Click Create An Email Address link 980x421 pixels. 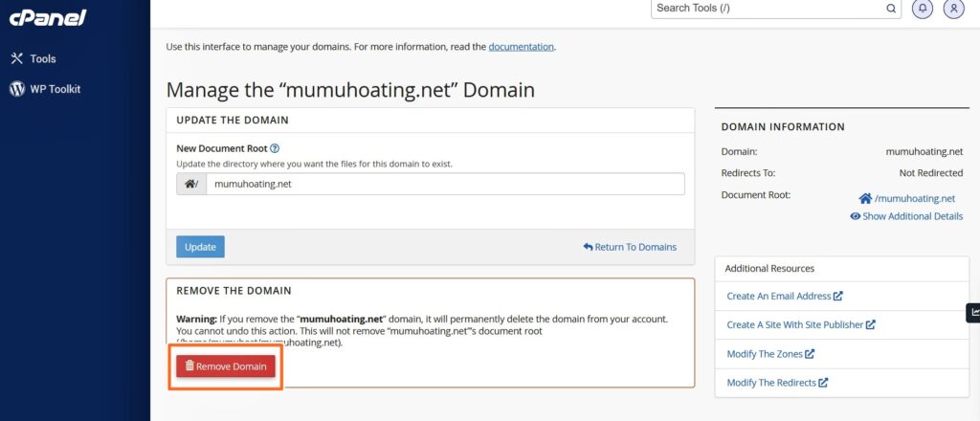coord(785,297)
